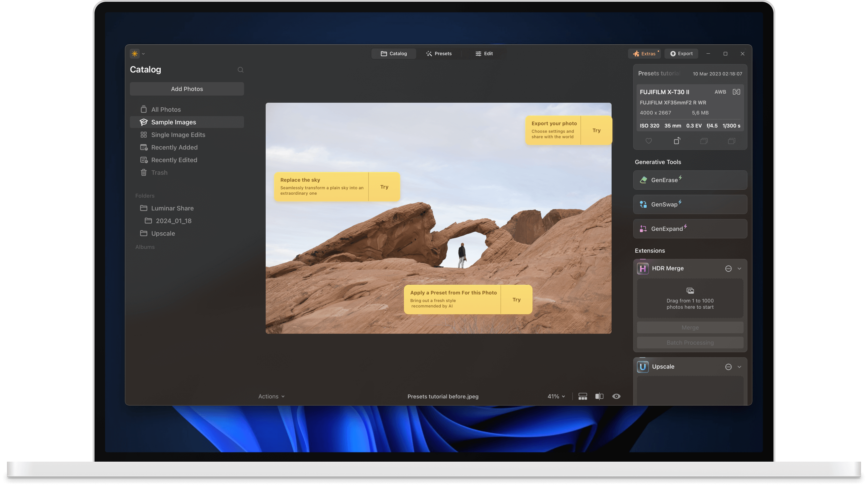The width and height of the screenshot is (868, 485).
Task: Open the catalog search
Action: [240, 70]
